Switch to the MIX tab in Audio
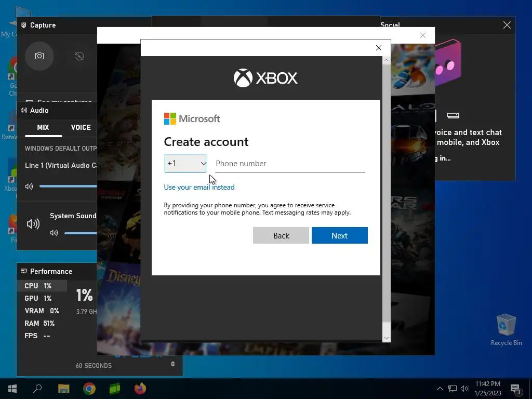The height and width of the screenshot is (399, 532). 43,128
